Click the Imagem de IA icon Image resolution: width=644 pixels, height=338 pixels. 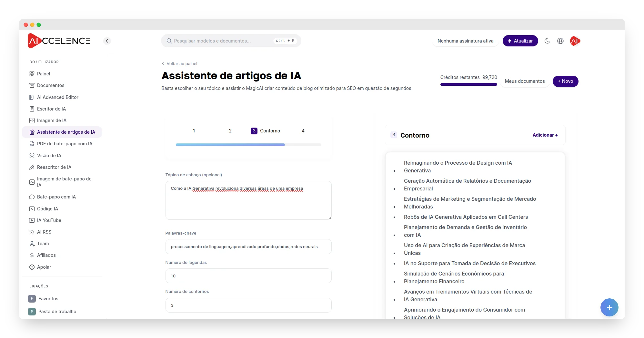point(32,121)
